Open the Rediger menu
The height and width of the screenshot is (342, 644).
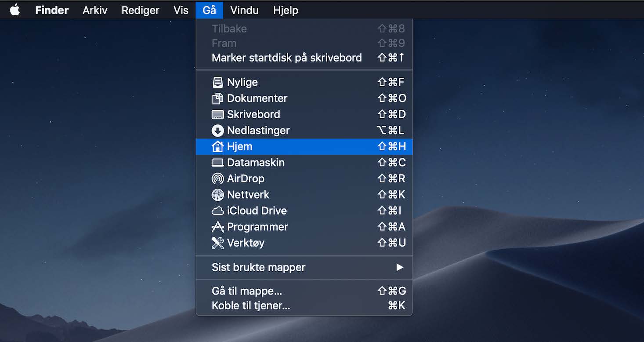tap(141, 10)
